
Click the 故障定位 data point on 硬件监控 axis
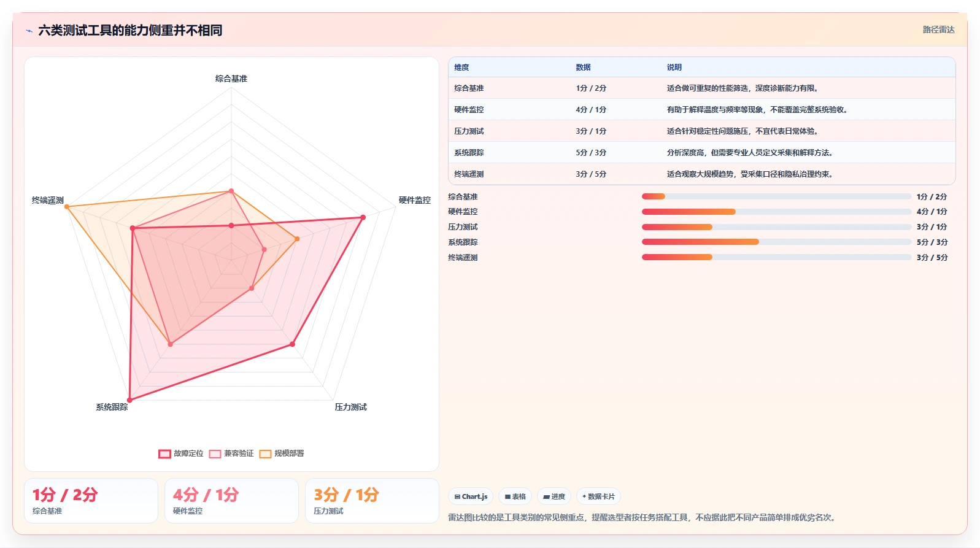[363, 217]
